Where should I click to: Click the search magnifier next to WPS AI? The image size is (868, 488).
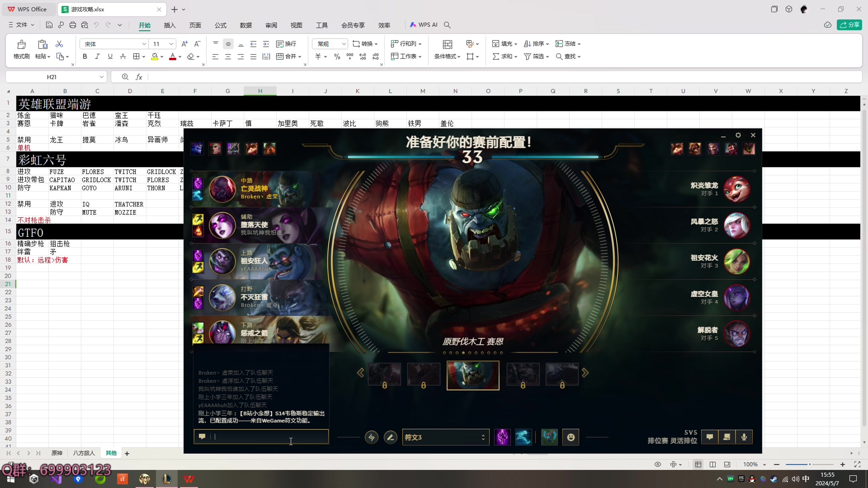[x=447, y=25]
